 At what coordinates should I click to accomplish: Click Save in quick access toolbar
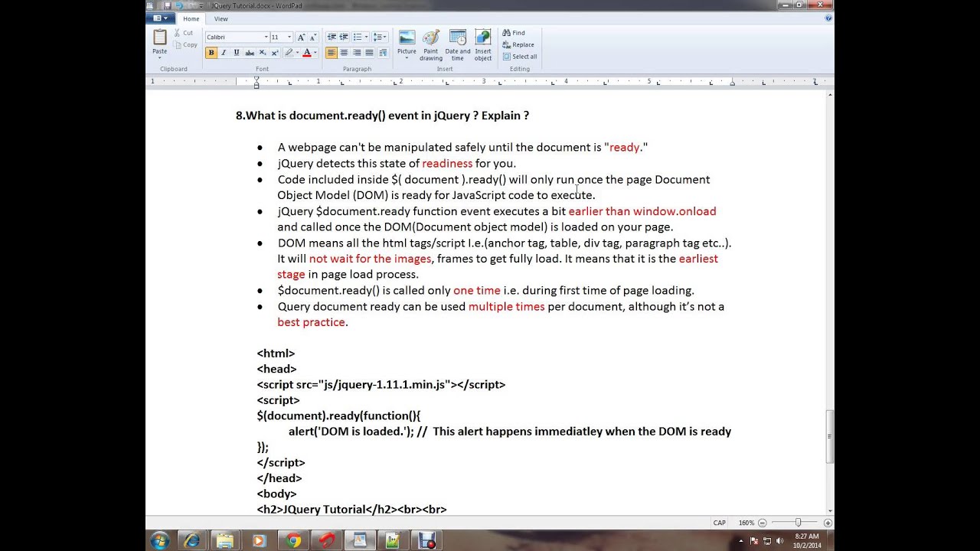pos(168,5)
